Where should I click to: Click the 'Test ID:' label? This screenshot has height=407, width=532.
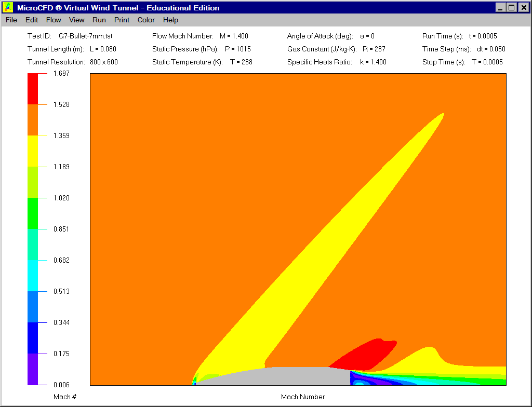click(39, 36)
